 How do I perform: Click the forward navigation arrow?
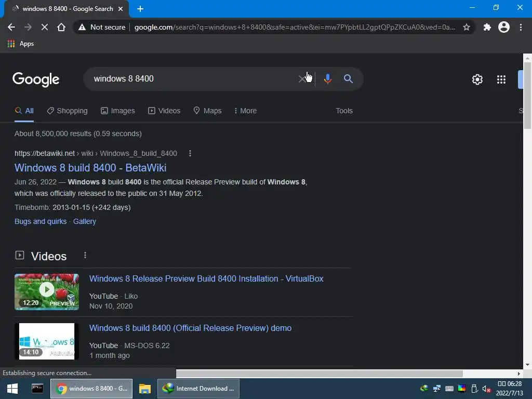tap(28, 27)
